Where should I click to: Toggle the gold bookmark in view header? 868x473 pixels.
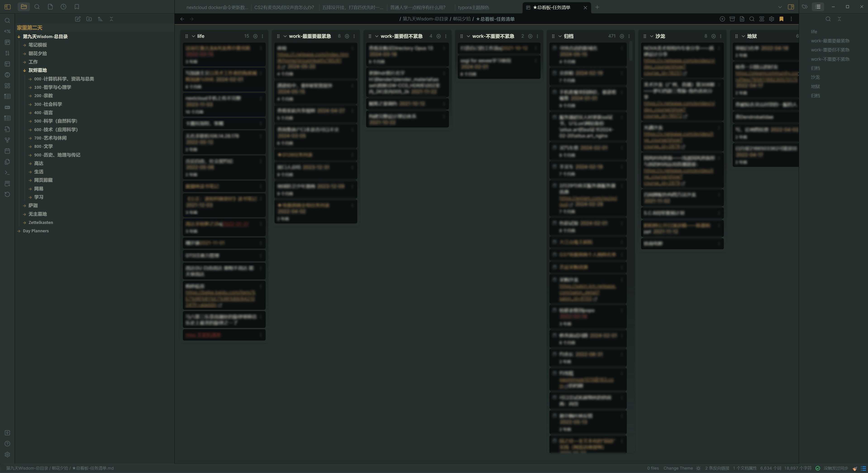[x=781, y=19]
